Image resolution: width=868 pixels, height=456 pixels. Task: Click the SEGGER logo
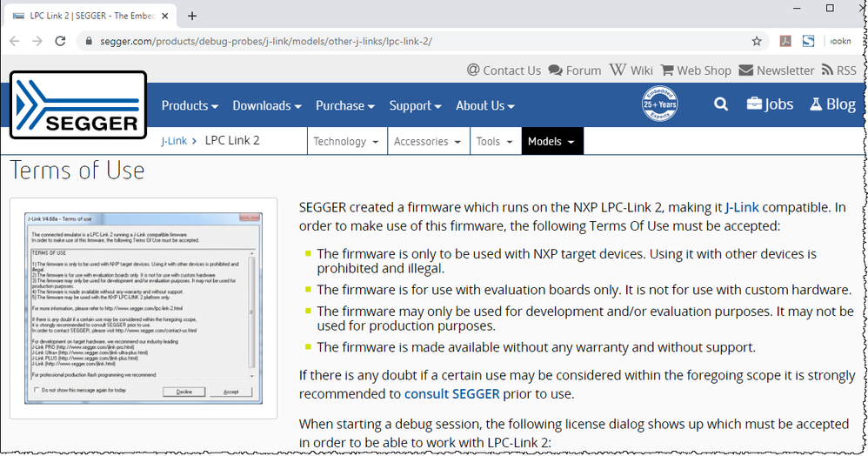coord(78,104)
